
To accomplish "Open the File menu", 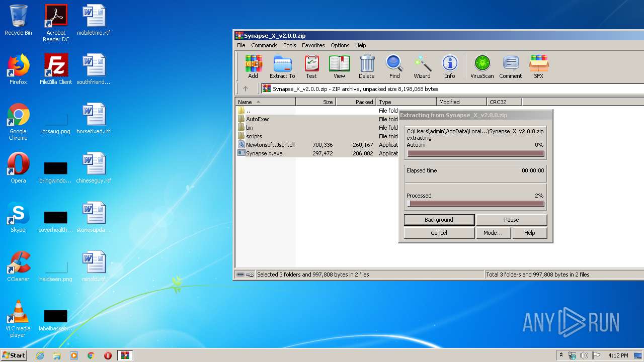I will pos(241,45).
